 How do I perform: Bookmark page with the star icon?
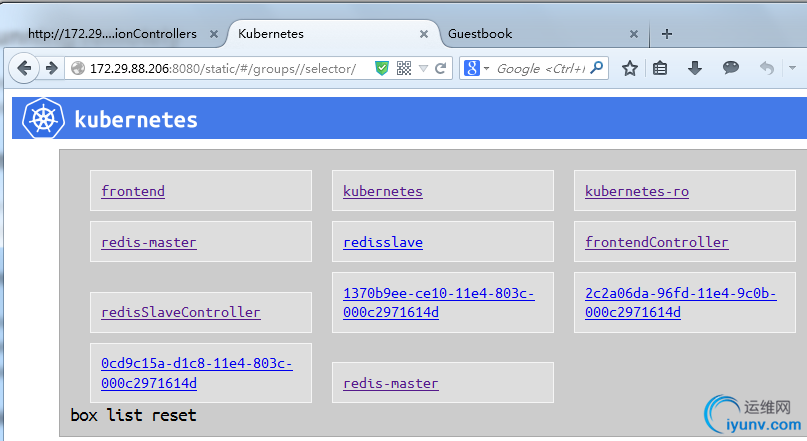coord(630,68)
